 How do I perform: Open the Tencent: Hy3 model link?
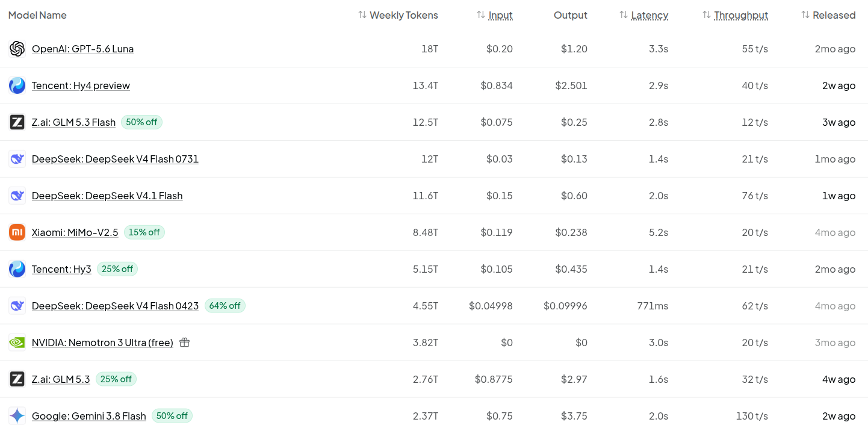click(61, 269)
